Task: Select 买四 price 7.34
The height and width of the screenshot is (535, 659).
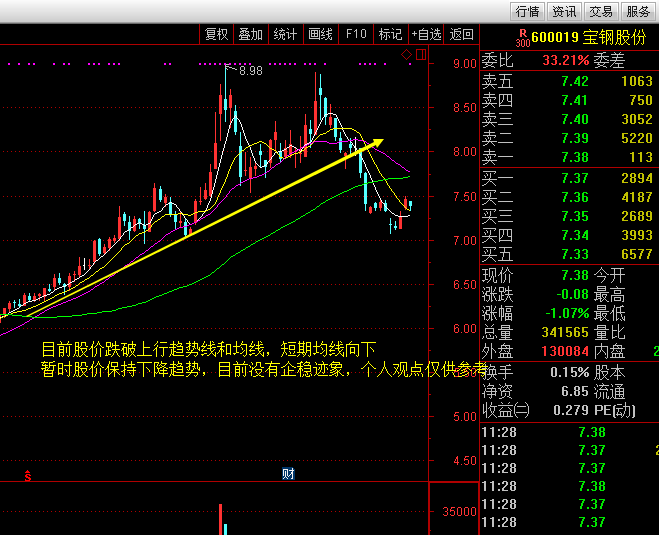Action: click(575, 235)
